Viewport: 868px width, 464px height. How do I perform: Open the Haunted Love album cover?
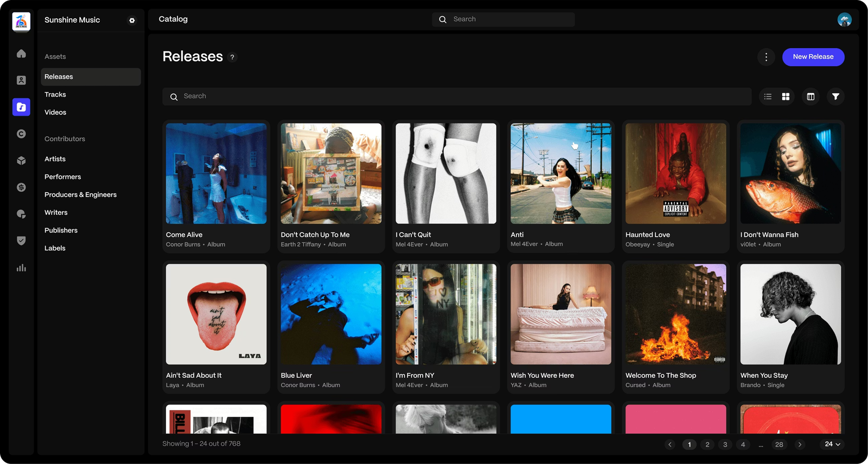pyautogui.click(x=675, y=173)
